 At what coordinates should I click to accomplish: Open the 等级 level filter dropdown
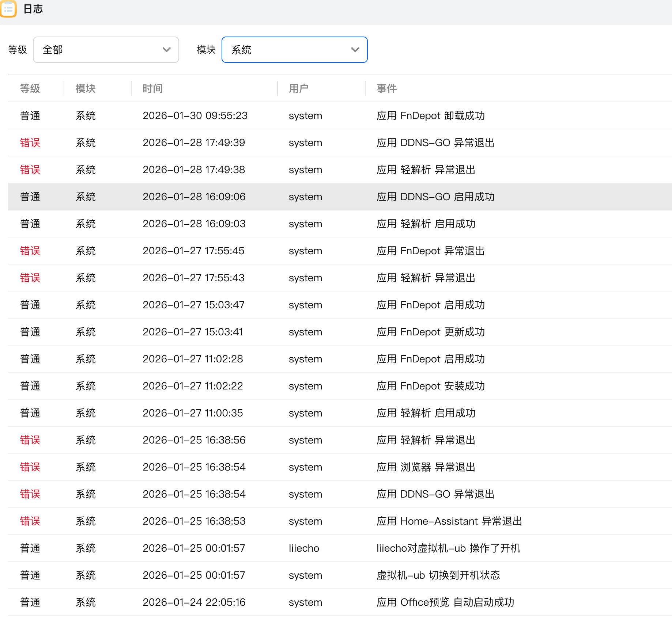(106, 50)
